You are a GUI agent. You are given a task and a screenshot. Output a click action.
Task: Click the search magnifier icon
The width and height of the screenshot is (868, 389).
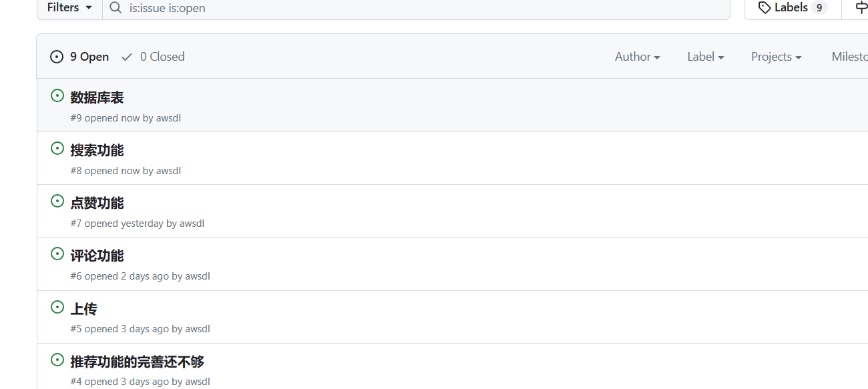pyautogui.click(x=116, y=8)
